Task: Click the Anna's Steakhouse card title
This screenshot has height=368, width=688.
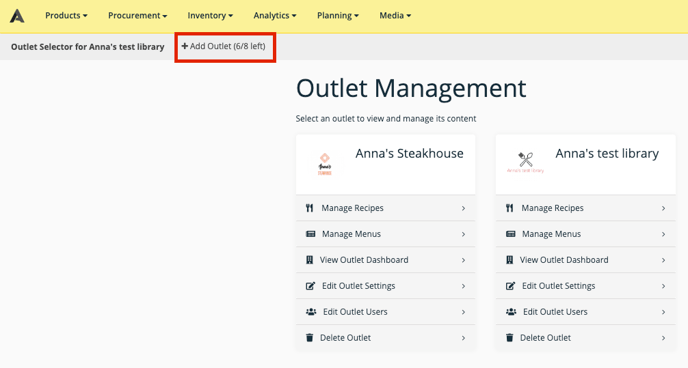Action: [409, 153]
